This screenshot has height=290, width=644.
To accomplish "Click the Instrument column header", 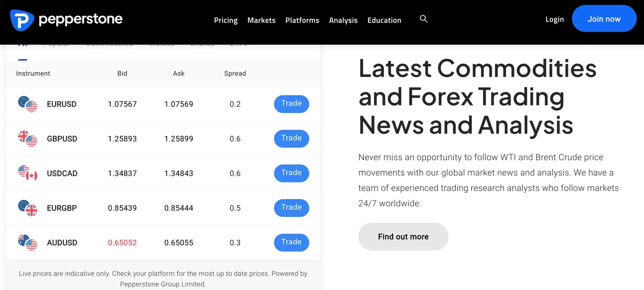I will (33, 73).
